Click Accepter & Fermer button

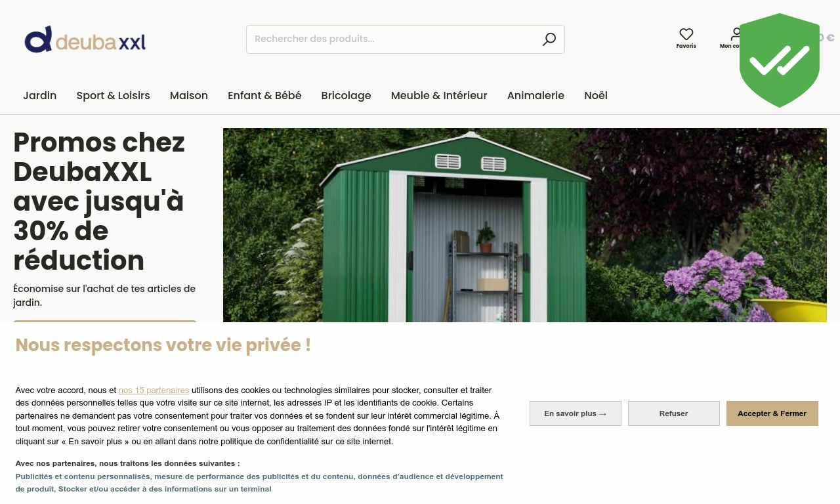pyautogui.click(x=772, y=413)
